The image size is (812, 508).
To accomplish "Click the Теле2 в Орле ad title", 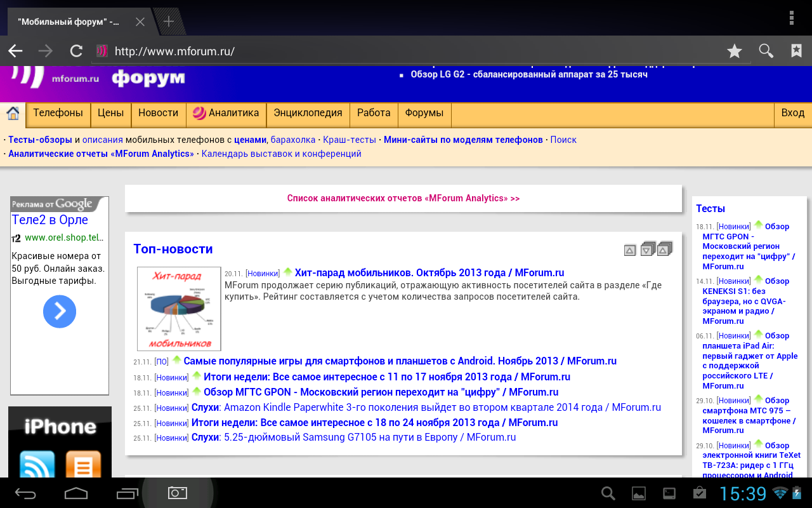I will pos(49,220).
